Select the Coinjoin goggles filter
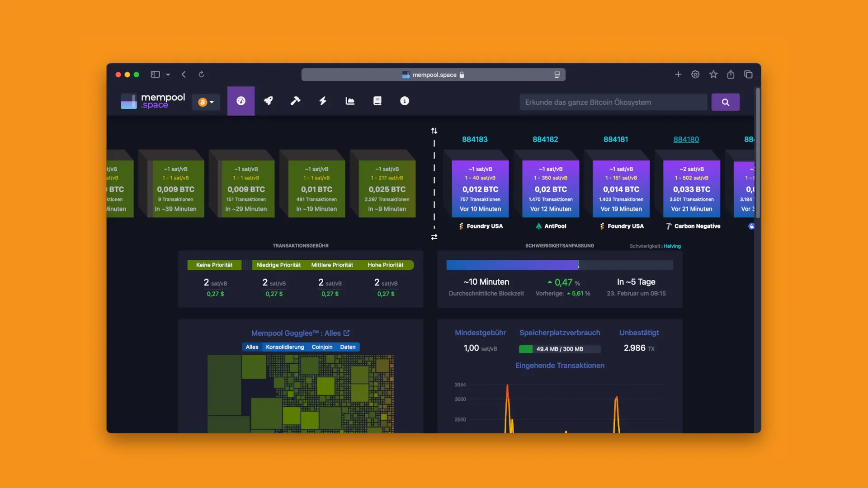868x488 pixels. pyautogui.click(x=322, y=347)
